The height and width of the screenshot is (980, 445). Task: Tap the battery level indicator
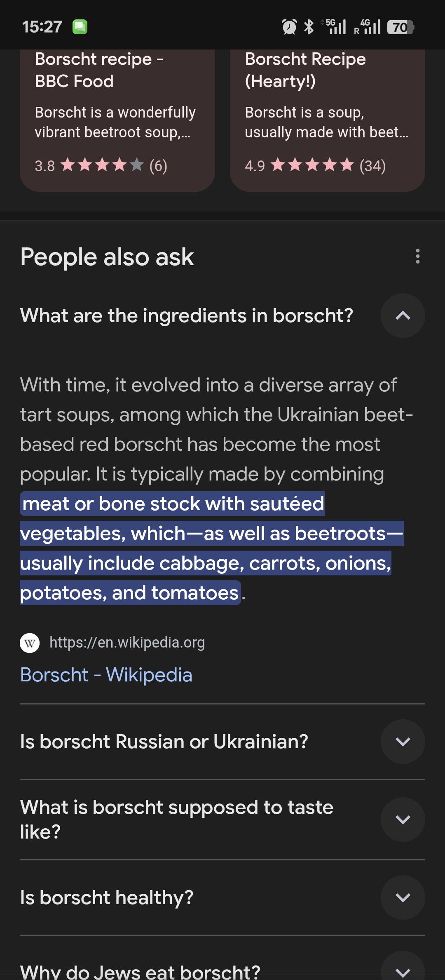400,27
